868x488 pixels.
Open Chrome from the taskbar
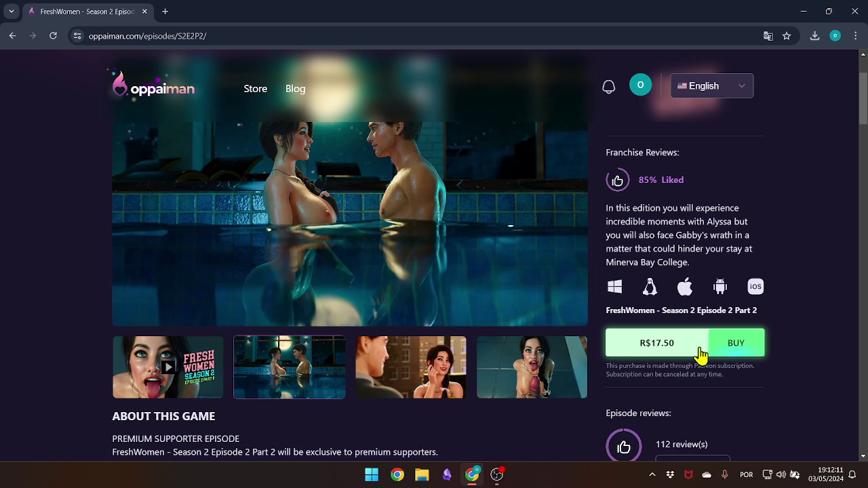click(x=397, y=474)
